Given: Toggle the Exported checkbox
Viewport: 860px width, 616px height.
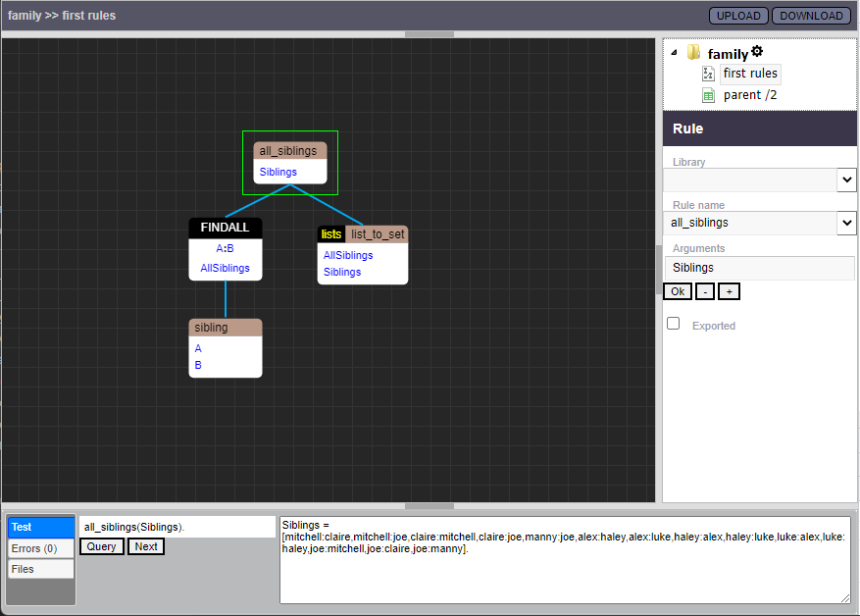Looking at the screenshot, I should coord(673,324).
